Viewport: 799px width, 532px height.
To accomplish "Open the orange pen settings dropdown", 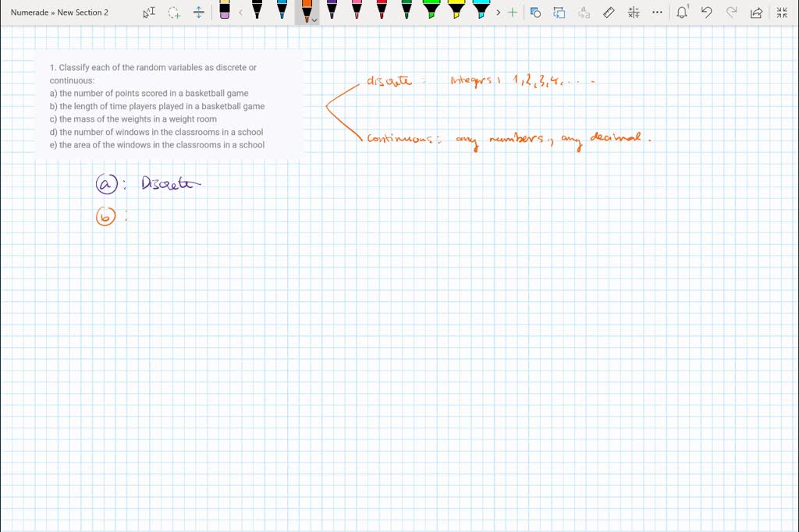I will (x=315, y=20).
